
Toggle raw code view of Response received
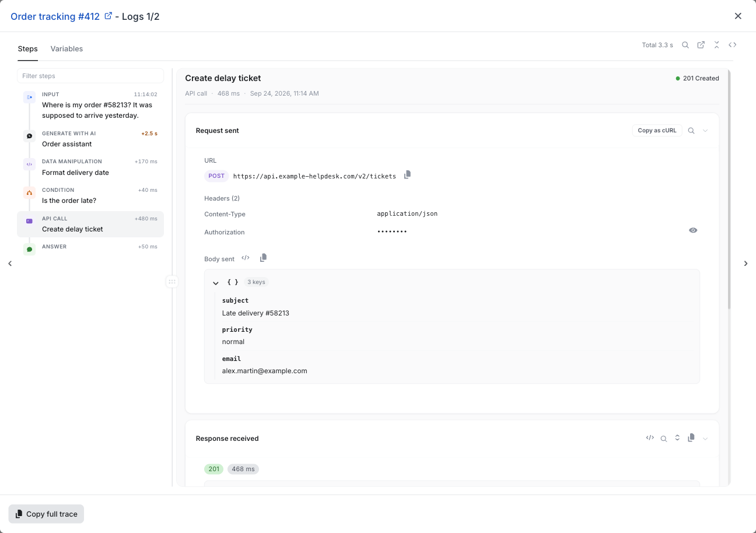(x=650, y=437)
